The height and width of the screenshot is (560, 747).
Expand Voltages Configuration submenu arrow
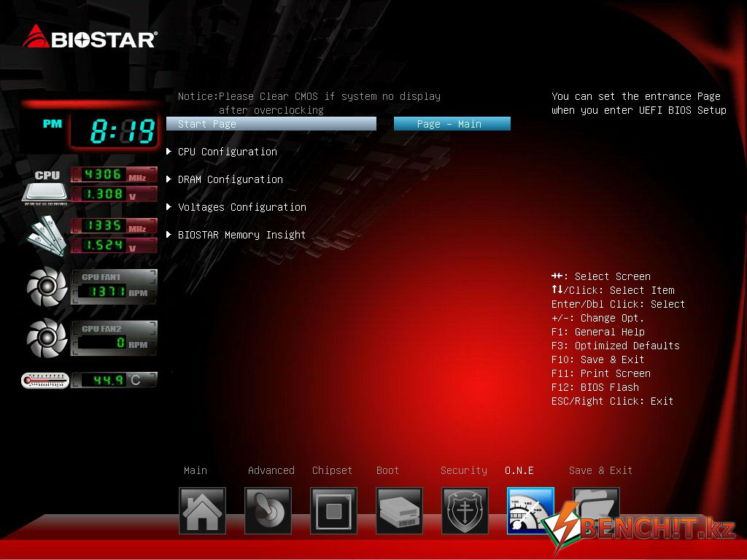pos(169,206)
